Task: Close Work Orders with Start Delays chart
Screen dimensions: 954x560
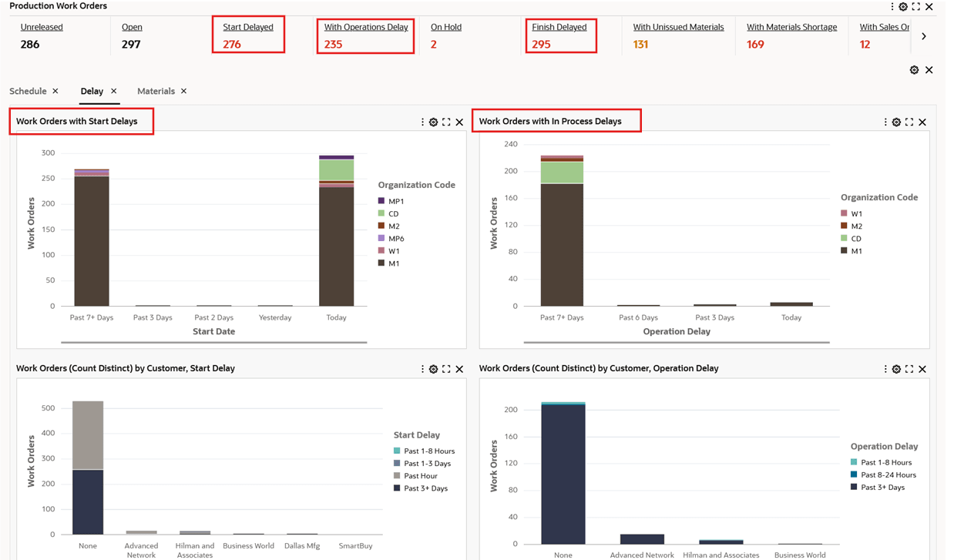Action: point(460,122)
